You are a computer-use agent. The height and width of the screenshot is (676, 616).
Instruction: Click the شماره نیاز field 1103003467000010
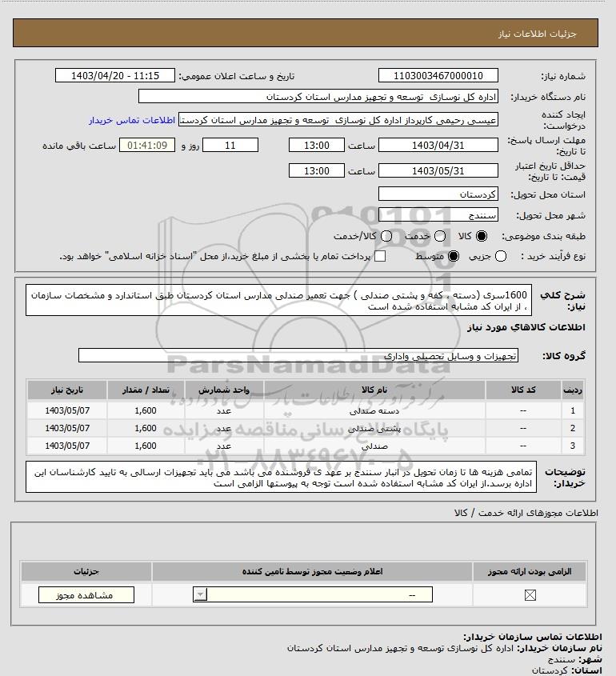(x=438, y=75)
